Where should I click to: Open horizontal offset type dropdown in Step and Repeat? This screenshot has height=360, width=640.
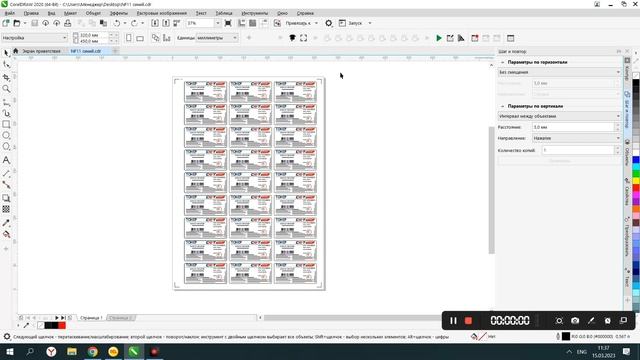pyautogui.click(x=559, y=72)
